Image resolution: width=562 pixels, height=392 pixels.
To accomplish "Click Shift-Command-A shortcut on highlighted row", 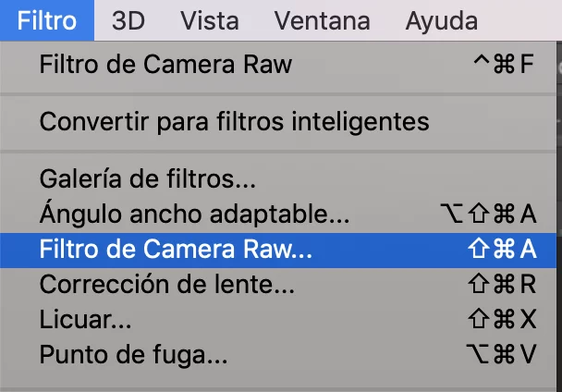I will click(x=502, y=249).
